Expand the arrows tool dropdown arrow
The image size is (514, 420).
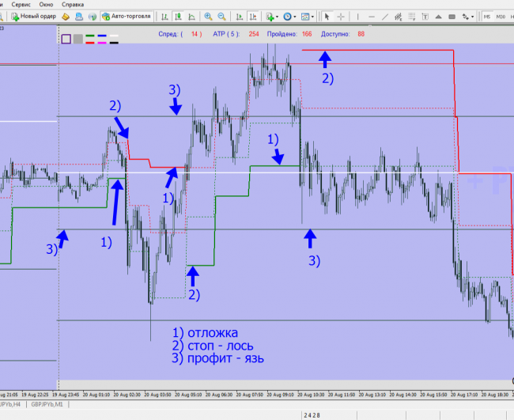(x=472, y=17)
